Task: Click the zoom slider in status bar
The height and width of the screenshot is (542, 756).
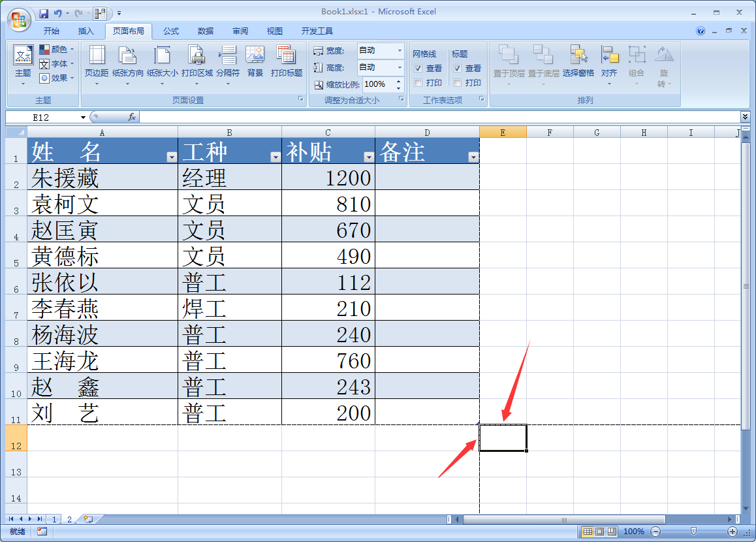Action: [x=693, y=532]
